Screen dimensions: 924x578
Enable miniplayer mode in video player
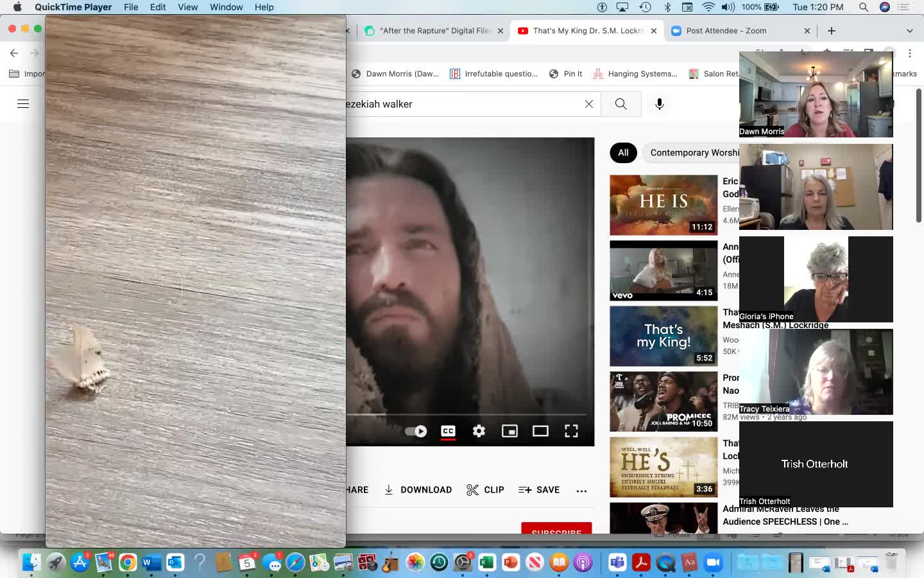pos(509,431)
